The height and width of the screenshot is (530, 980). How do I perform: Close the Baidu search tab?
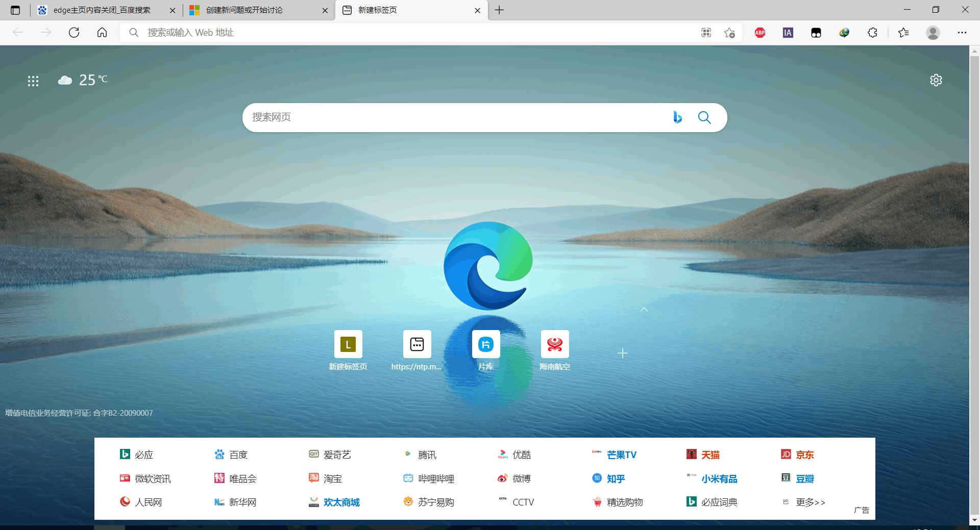(x=173, y=10)
